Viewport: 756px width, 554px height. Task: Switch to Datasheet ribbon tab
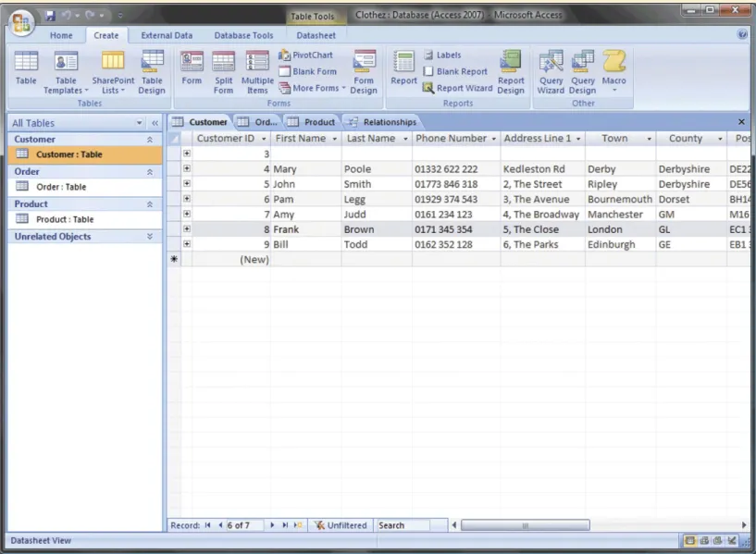316,35
